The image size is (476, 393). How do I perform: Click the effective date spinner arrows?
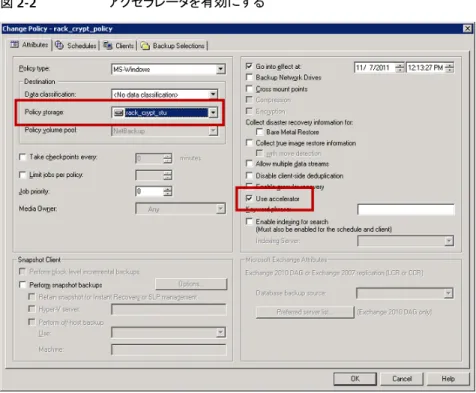tap(400, 68)
